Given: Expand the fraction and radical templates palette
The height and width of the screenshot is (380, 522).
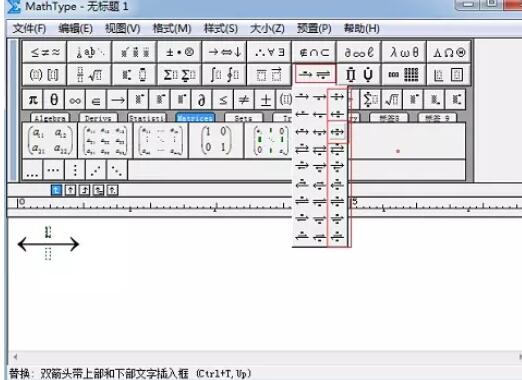Looking at the screenshot, I should point(89,74).
